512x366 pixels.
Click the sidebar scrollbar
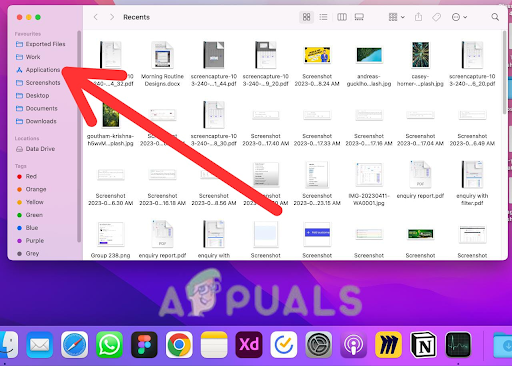[x=79, y=137]
